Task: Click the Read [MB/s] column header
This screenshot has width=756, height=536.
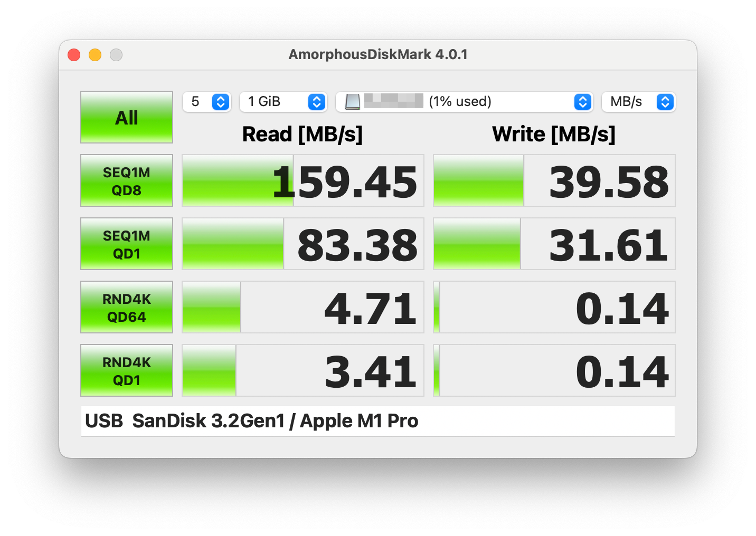Action: click(303, 135)
